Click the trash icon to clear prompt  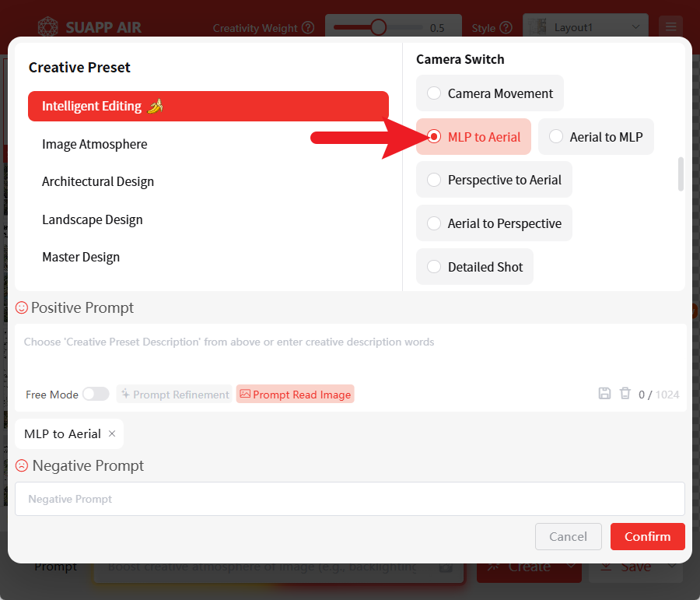625,394
